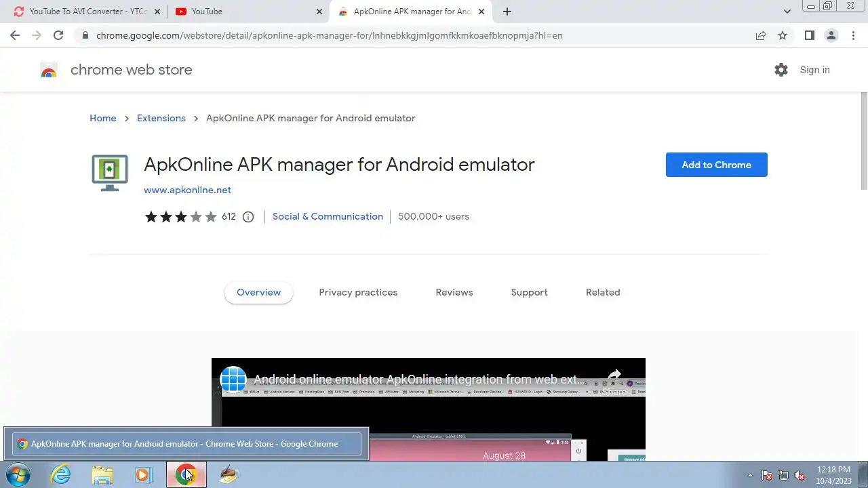This screenshot has height=488, width=868.
Task: Reload the current page
Action: pyautogui.click(x=58, y=35)
